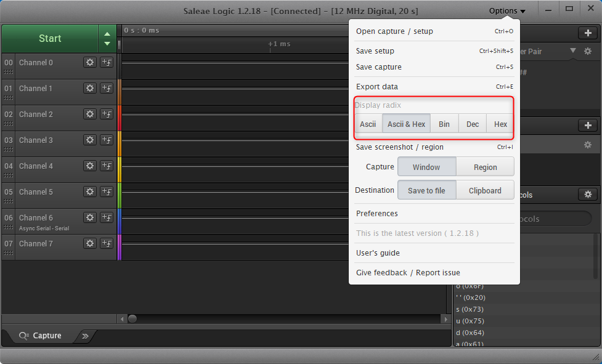Open Channel 4 settings gear
This screenshot has width=602, height=364.
click(x=90, y=166)
